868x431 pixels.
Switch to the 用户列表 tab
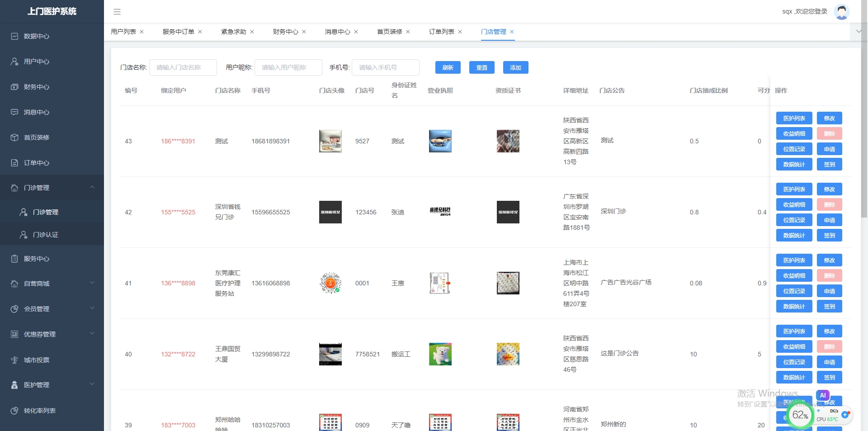pyautogui.click(x=123, y=32)
